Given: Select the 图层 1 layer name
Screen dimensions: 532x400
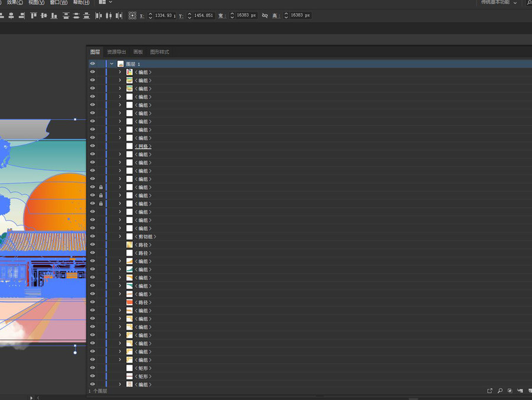Looking at the screenshot, I should point(133,64).
